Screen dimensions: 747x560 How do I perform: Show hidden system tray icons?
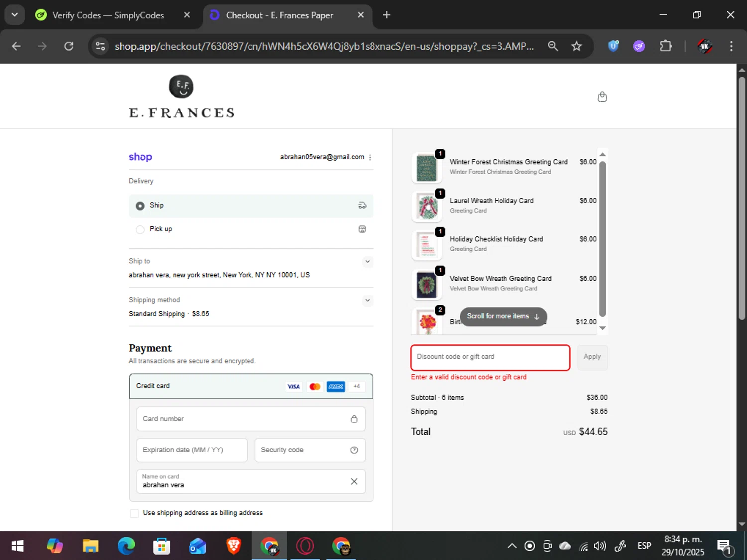pyautogui.click(x=512, y=546)
